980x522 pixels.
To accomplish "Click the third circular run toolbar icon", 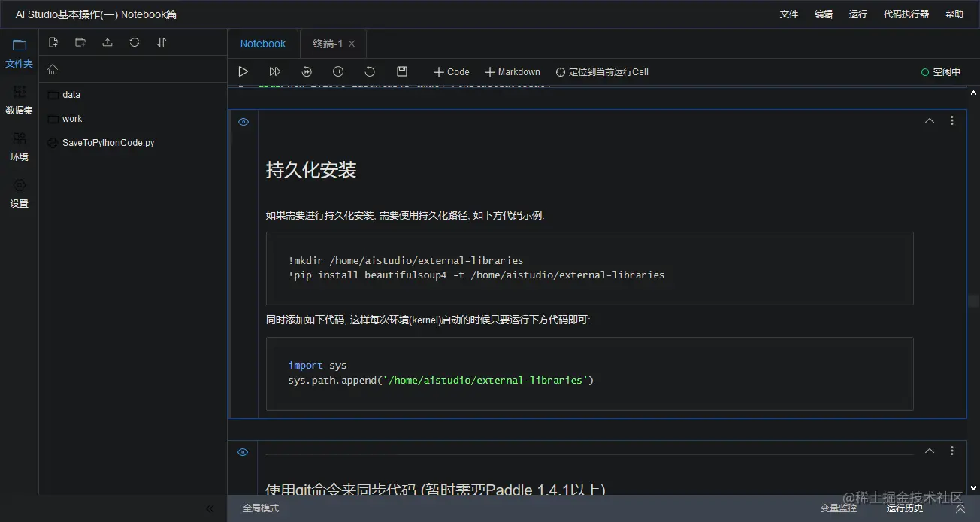I will tap(307, 71).
